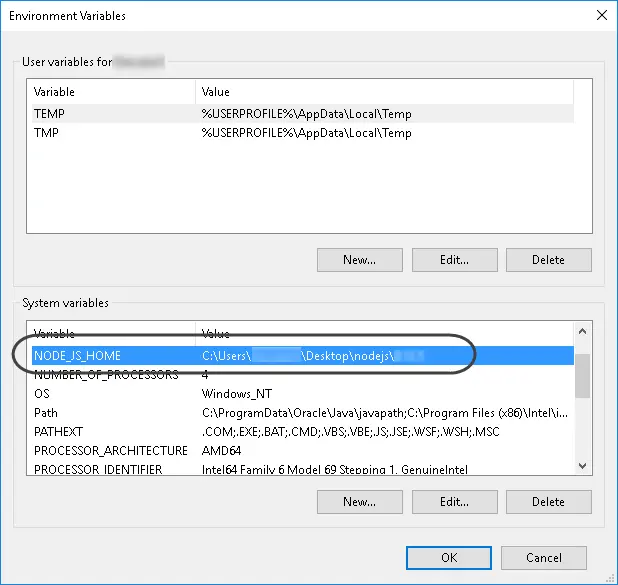618x585 pixels.
Task: Select the Path system variable
Action: tap(303, 413)
